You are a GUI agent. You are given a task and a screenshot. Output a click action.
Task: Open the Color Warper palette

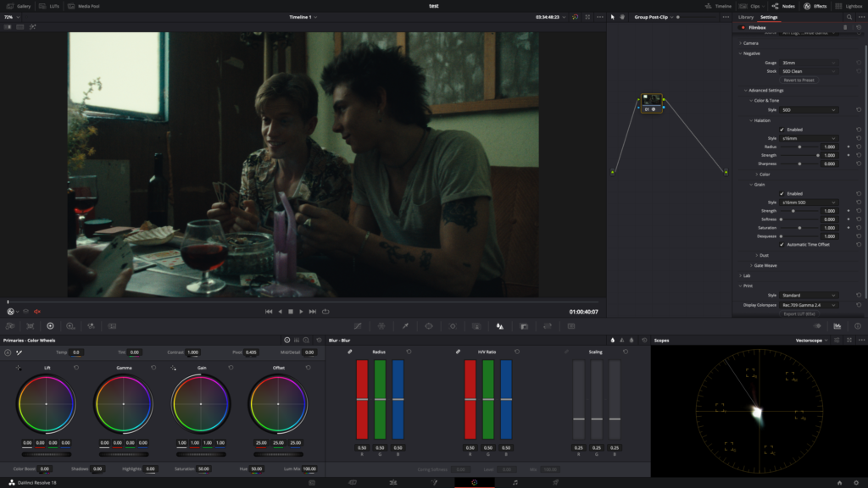pos(381,326)
